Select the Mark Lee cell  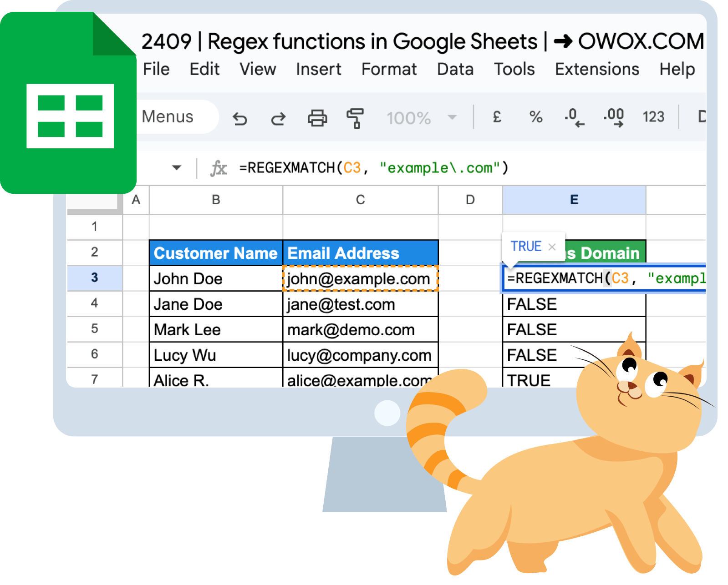(216, 329)
